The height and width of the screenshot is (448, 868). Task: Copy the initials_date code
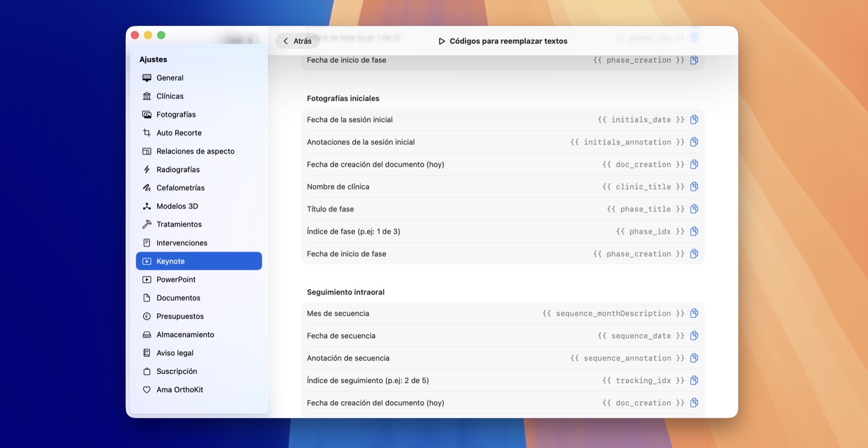coord(694,119)
